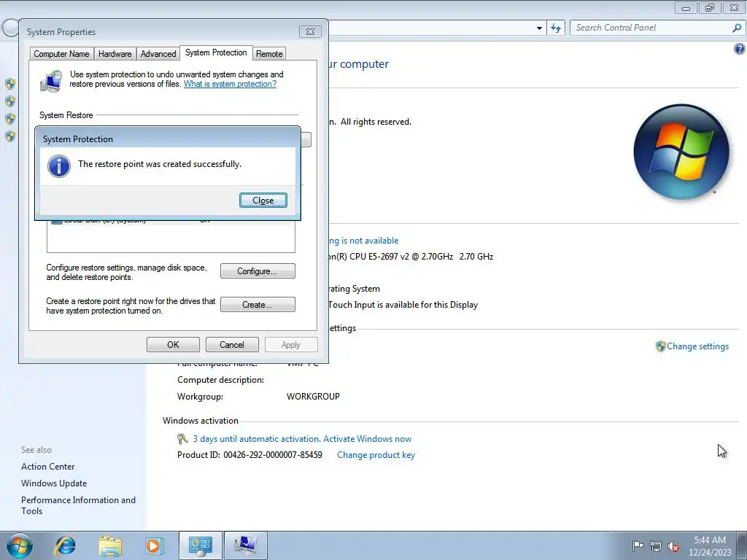Click the keys icon beside activation notice
This screenshot has height=560, width=747.
click(x=182, y=438)
